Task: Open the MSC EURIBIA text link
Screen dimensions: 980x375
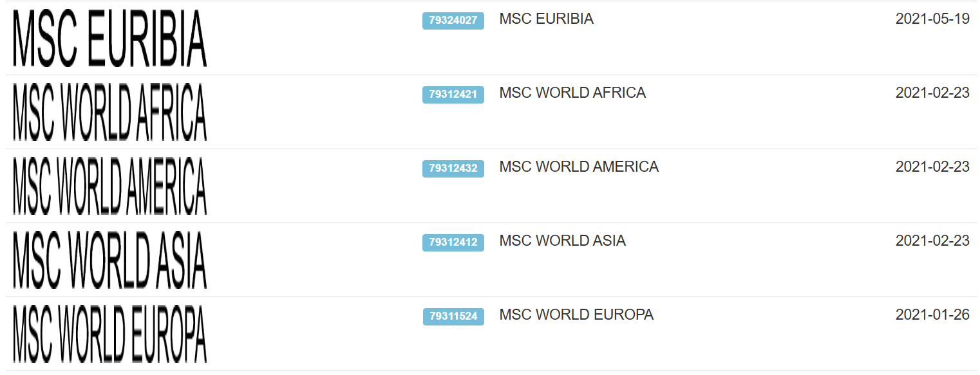Action: [546, 19]
